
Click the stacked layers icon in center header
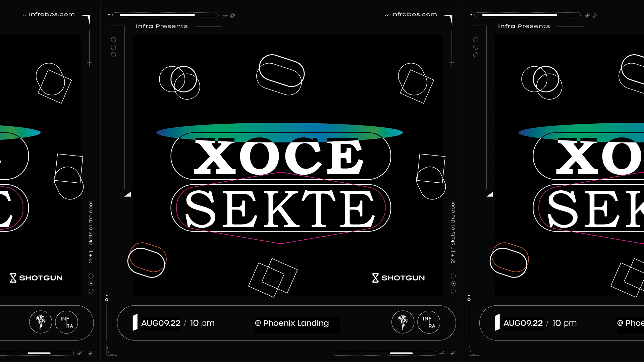[x=233, y=15]
